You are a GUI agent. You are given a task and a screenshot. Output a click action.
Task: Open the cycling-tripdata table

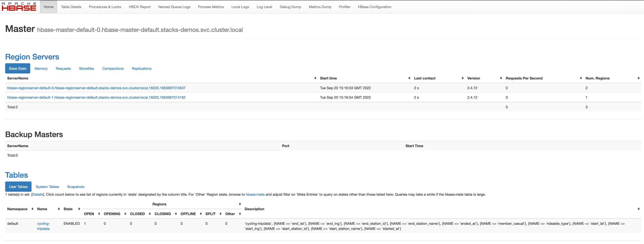coord(43,226)
